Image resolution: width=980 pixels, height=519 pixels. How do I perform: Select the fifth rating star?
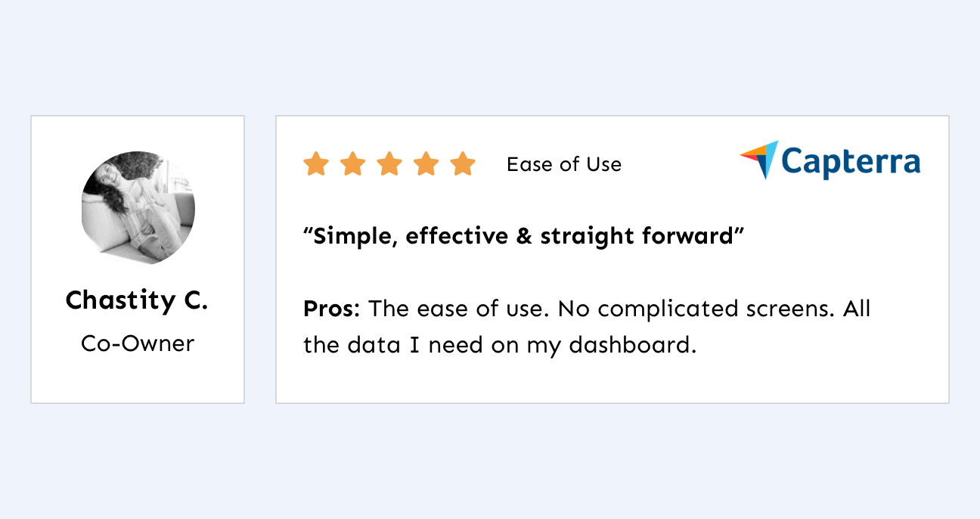[x=463, y=163]
